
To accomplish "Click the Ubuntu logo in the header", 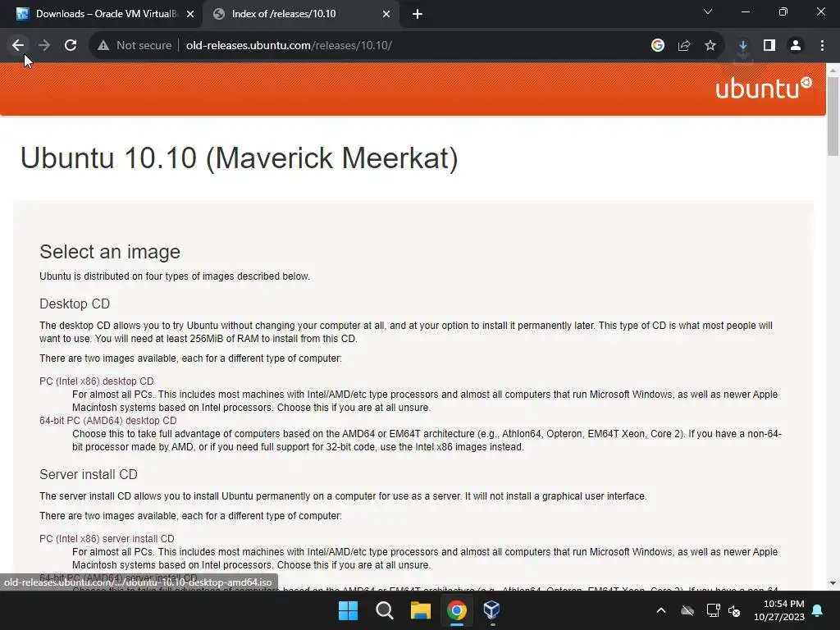I will click(x=764, y=89).
